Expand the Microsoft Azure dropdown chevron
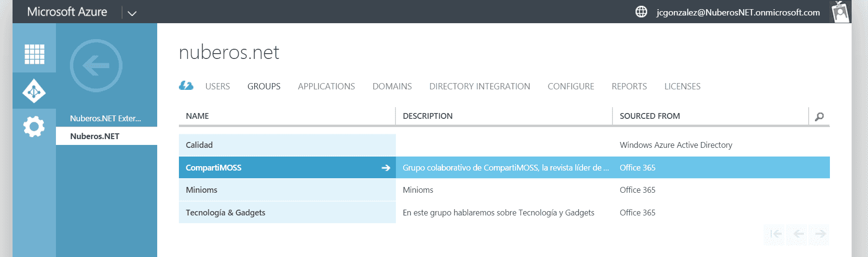This screenshot has height=257, width=868. coord(132,13)
